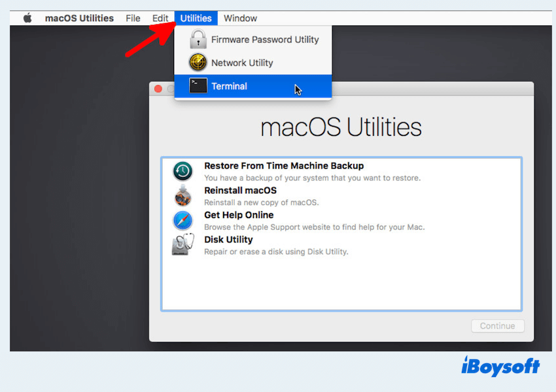The height and width of the screenshot is (392, 556).
Task: Open the Window menu
Action: coord(240,18)
